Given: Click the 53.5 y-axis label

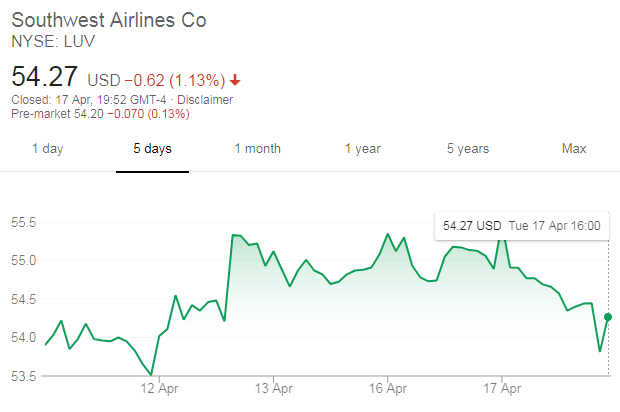Looking at the screenshot, I should pos(24,376).
